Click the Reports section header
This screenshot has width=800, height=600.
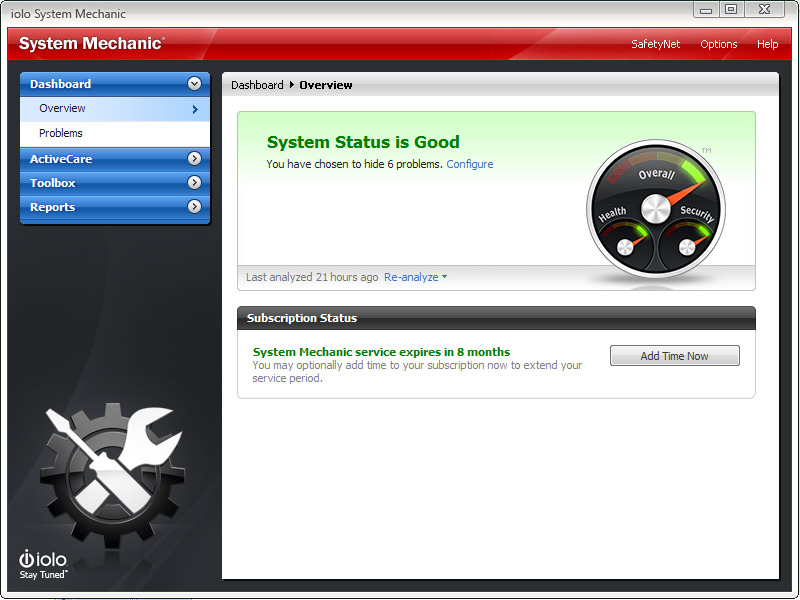115,207
